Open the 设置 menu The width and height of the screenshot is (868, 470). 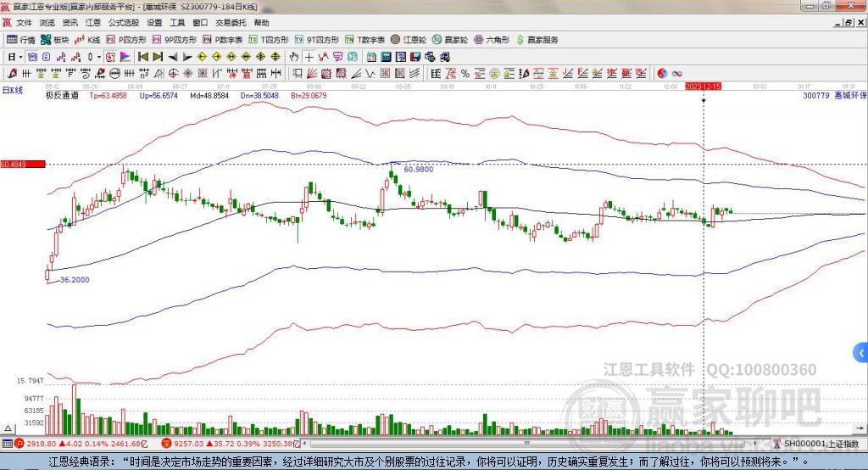click(154, 23)
